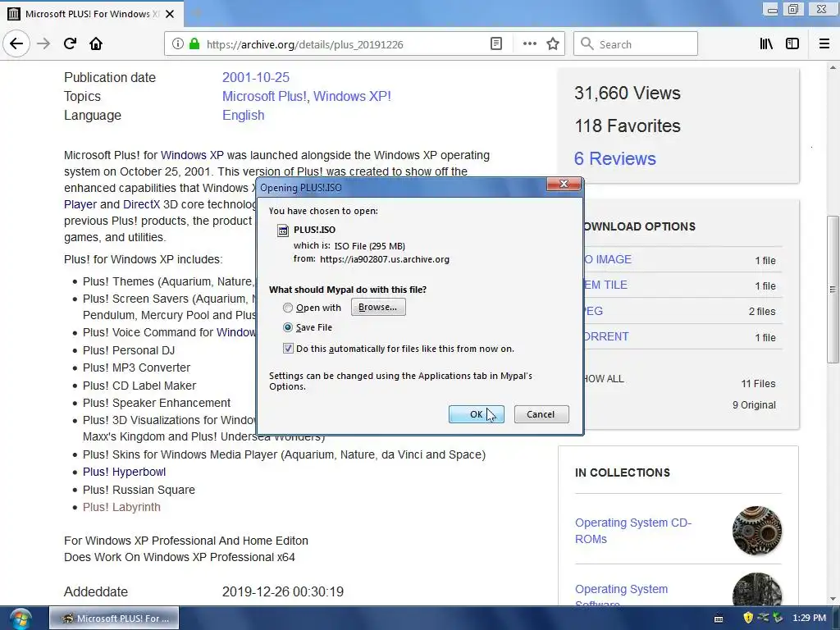Open the Windows XP! topic link

point(352,97)
